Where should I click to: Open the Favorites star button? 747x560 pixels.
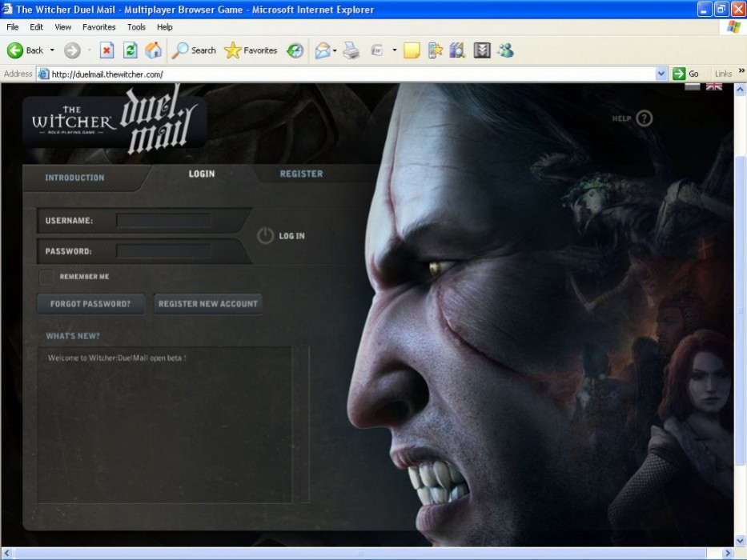251,50
